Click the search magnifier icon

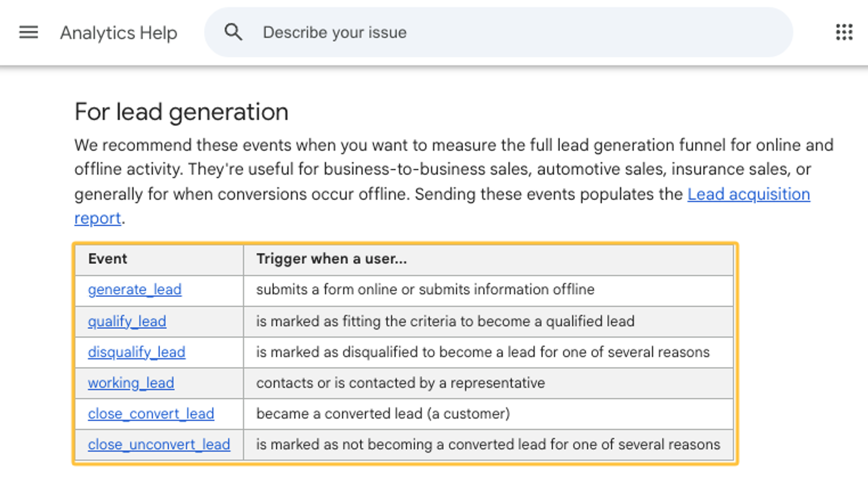233,32
